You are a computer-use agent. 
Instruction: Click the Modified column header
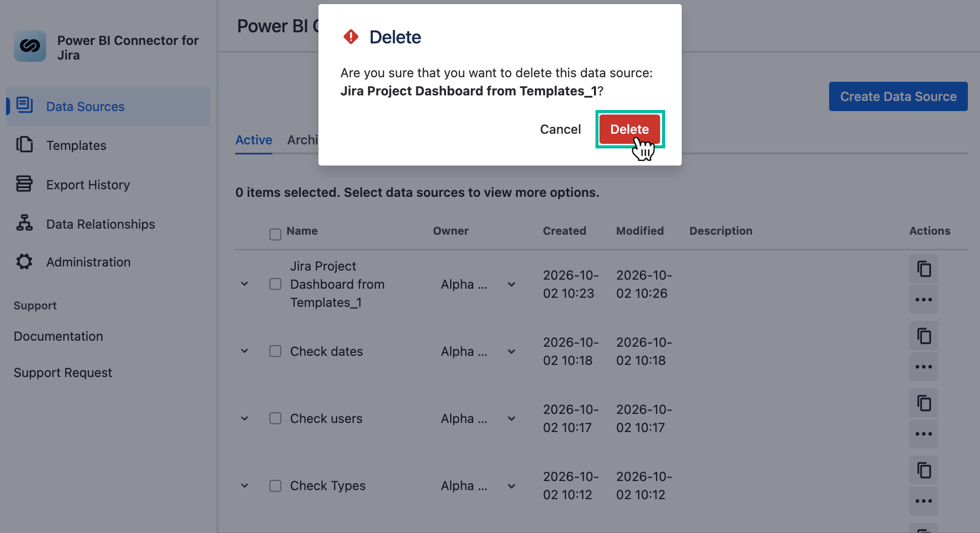pos(640,231)
